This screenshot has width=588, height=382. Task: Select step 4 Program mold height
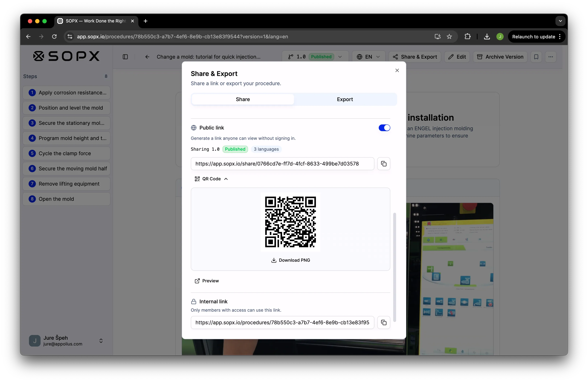(66, 138)
